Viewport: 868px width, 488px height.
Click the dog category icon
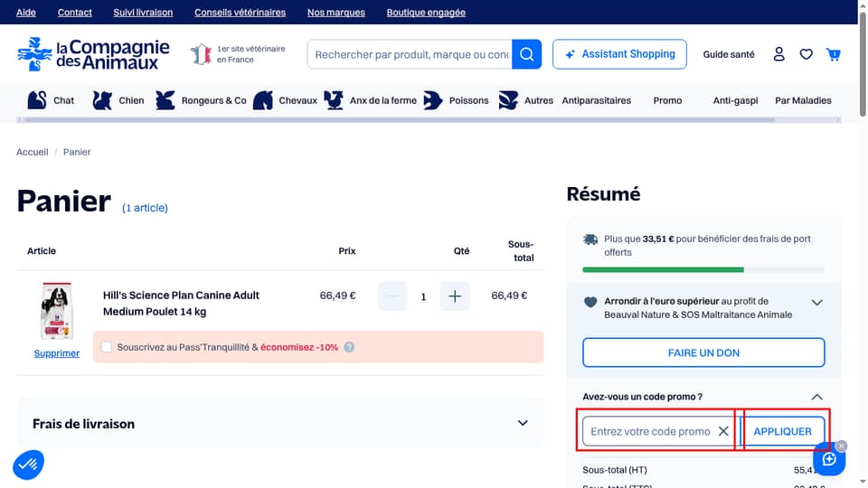coord(102,100)
